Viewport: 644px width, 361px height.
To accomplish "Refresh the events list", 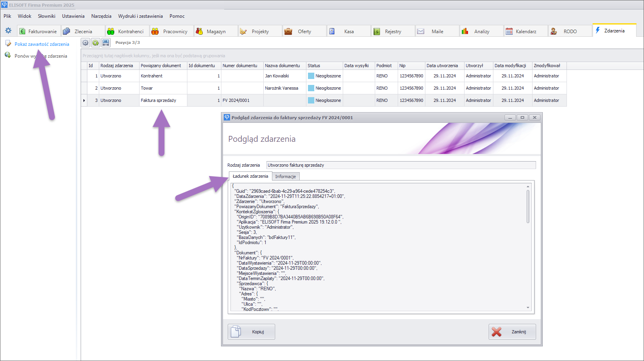I will [96, 43].
